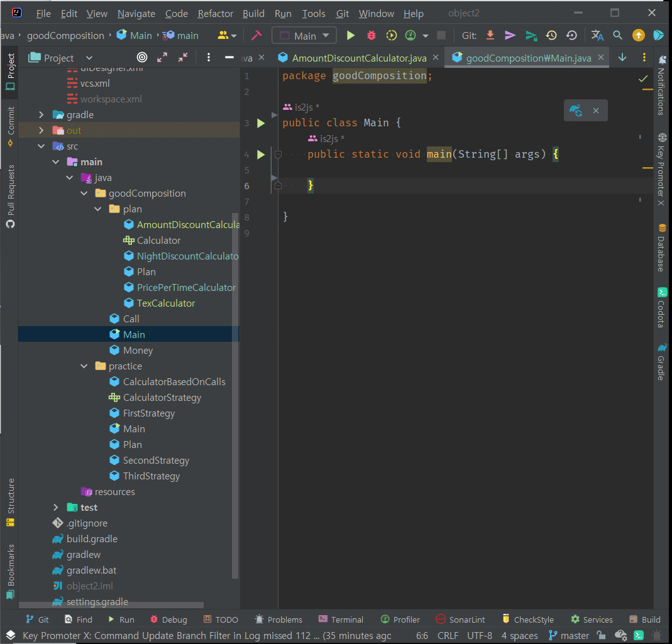Open the Refactor menu
The height and width of the screenshot is (644, 672).
pos(215,13)
